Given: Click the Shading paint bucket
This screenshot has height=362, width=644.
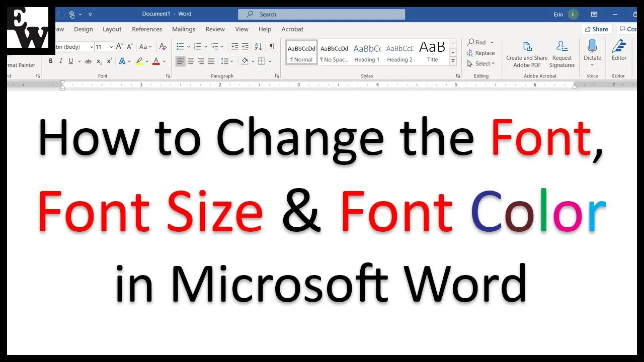Looking at the screenshot, I should coord(245,61).
